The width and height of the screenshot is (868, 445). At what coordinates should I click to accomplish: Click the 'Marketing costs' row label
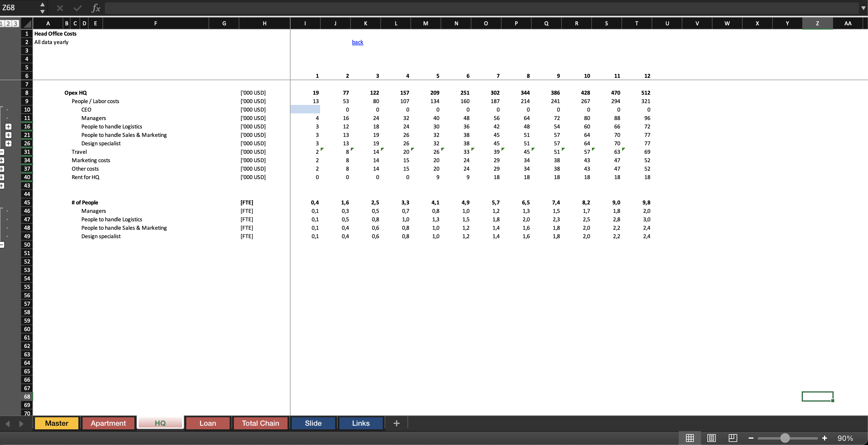(x=91, y=160)
